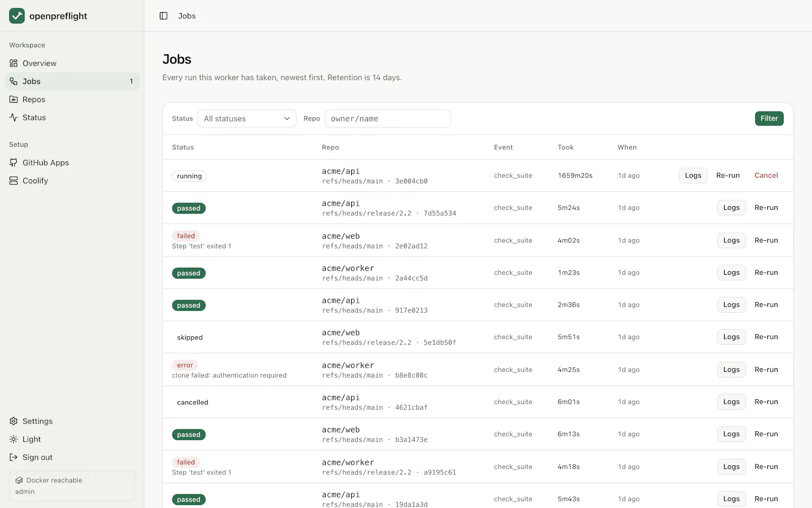Open Logs for commit 7d55a534
Viewport: 812px width, 508px height.
[x=731, y=208]
